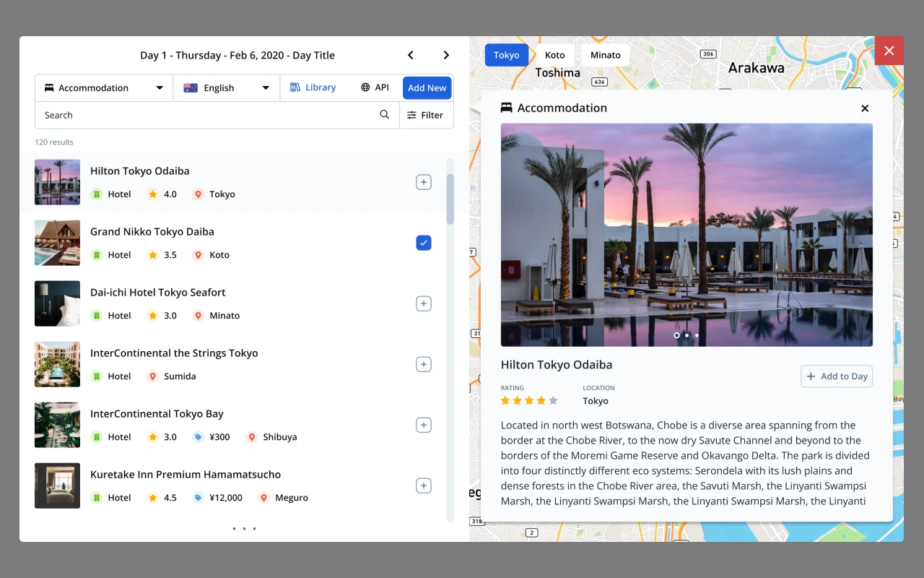Click the price tag icon beside ¥12,000
Viewport: 924px width, 578px height.
point(198,498)
